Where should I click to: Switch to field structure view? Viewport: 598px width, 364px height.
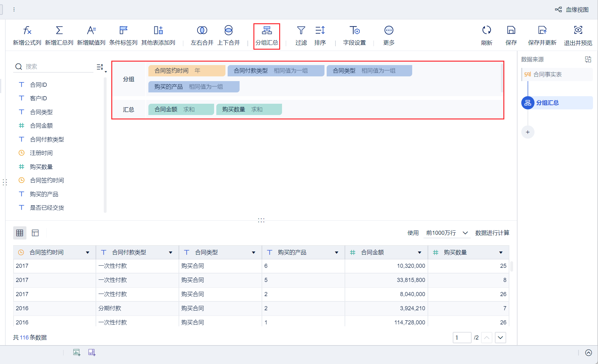pos(35,233)
